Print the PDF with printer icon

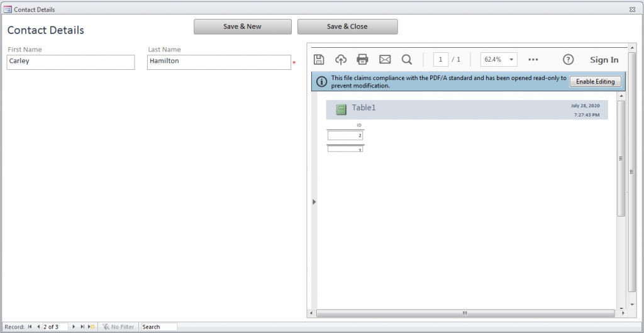tap(362, 60)
